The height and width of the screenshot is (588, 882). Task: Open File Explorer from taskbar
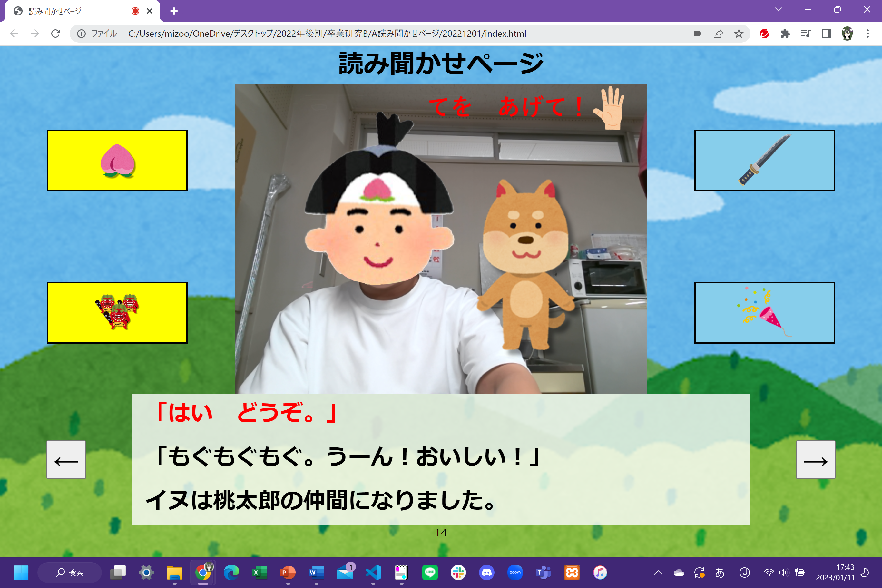[174, 573]
